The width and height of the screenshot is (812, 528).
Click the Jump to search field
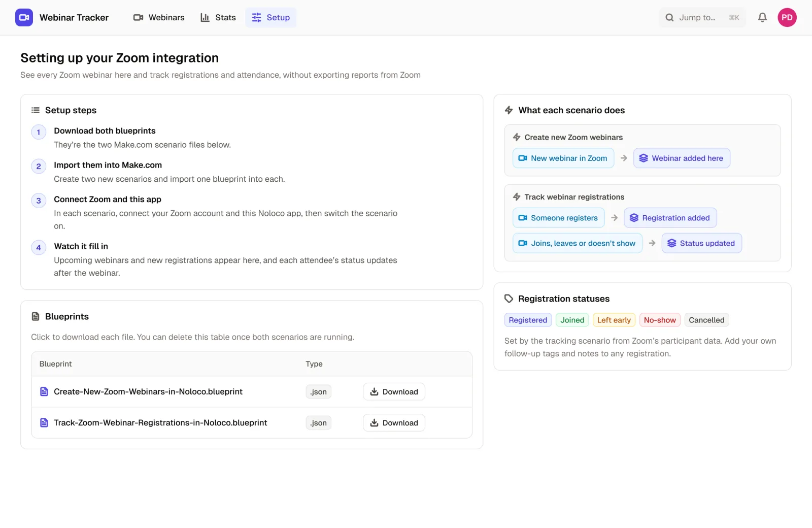point(702,17)
